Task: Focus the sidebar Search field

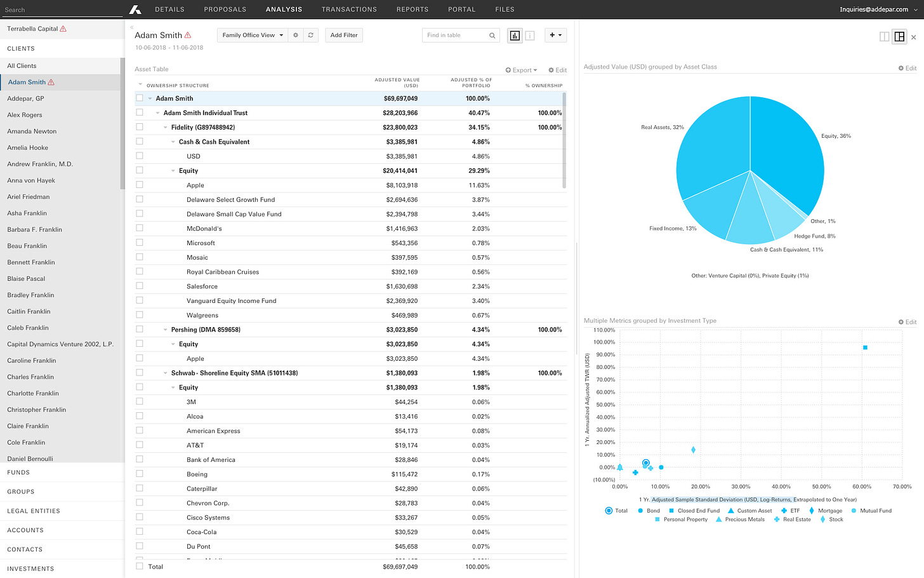Action: click(62, 10)
